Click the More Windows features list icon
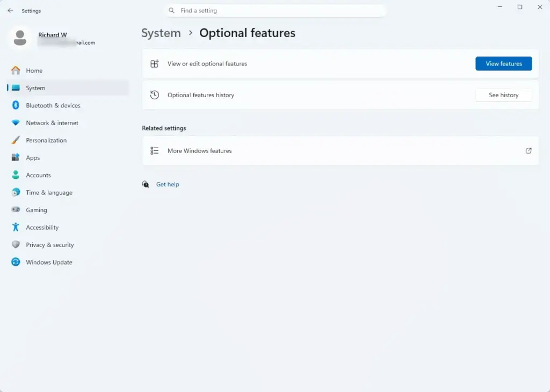Screen dimensions: 550x392 (x=154, y=150)
